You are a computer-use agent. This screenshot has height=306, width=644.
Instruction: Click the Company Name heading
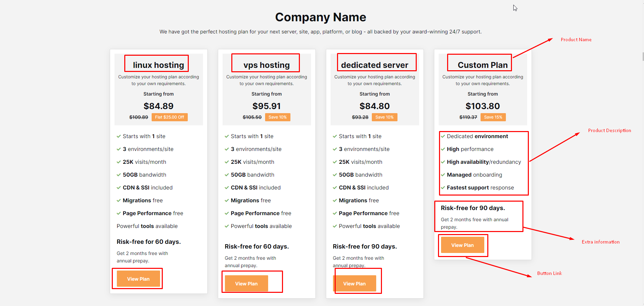pos(320,17)
